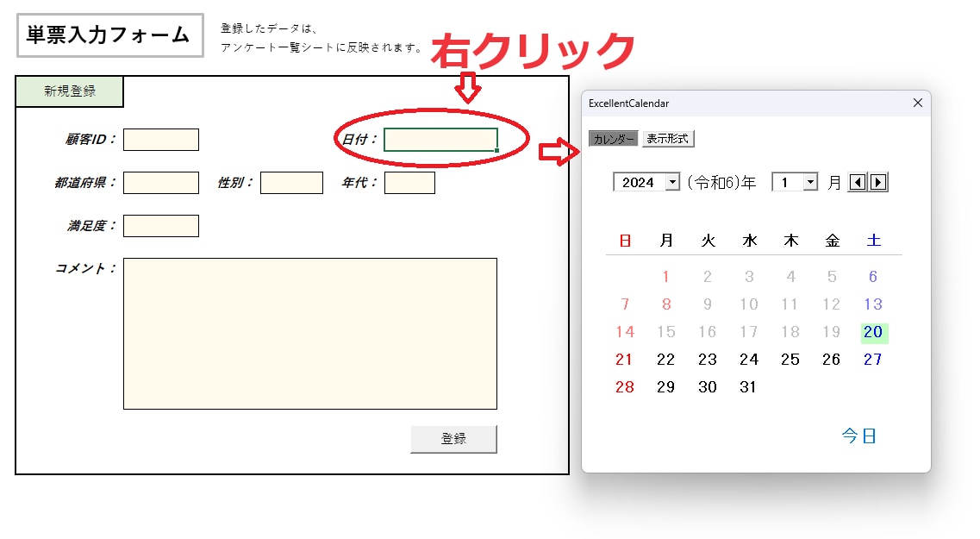Select day 20 highlighted in the calendar
The height and width of the screenshot is (539, 980).
pos(874,332)
